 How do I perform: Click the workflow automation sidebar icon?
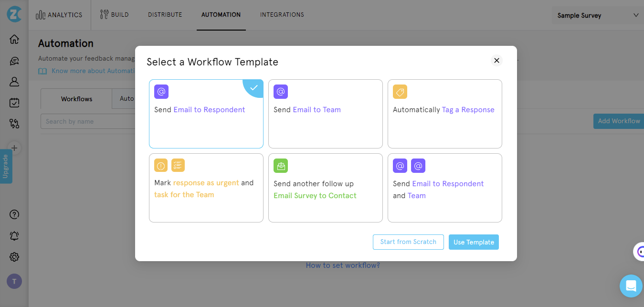14,124
